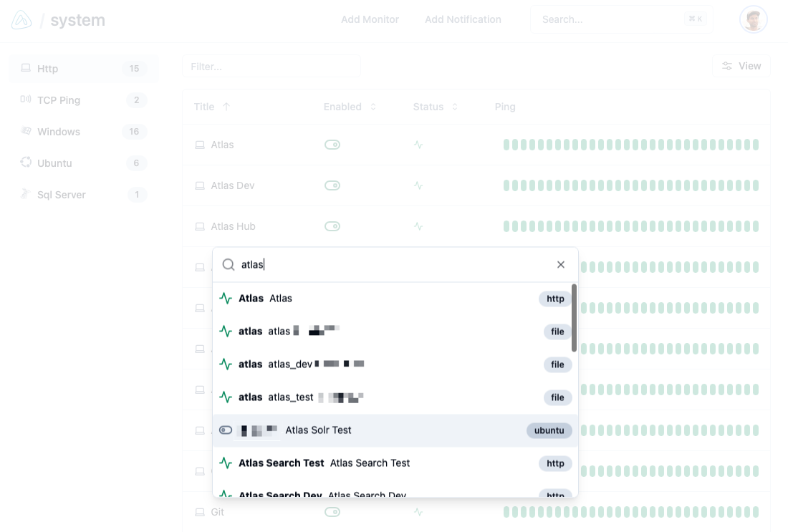Click the Atlas Hub status pulse icon

pos(418,226)
